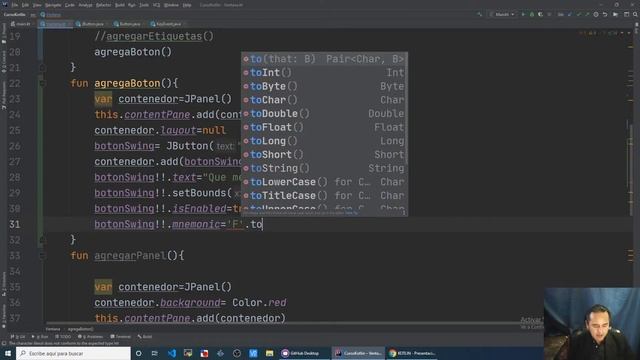Select toLong() suggestion
This screenshot has width=640, height=360.
pos(324,141)
